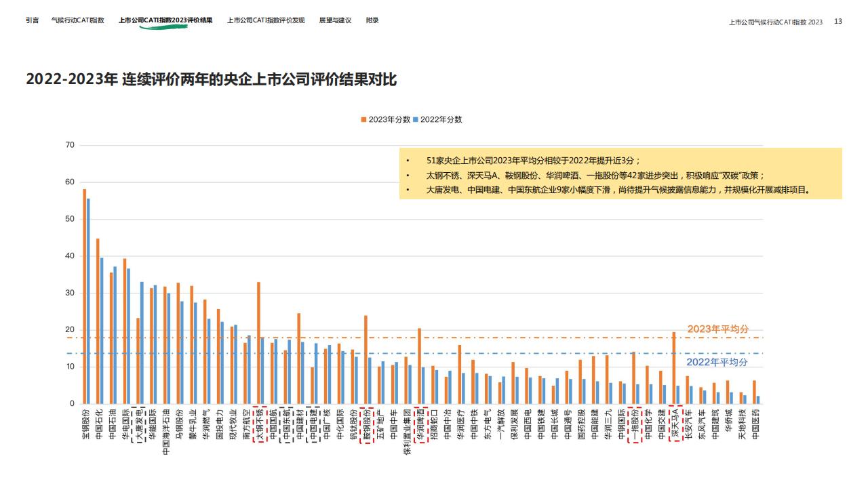868x488 pixels.
Task: Click the x-axis label 国投电力
Action: point(219,424)
